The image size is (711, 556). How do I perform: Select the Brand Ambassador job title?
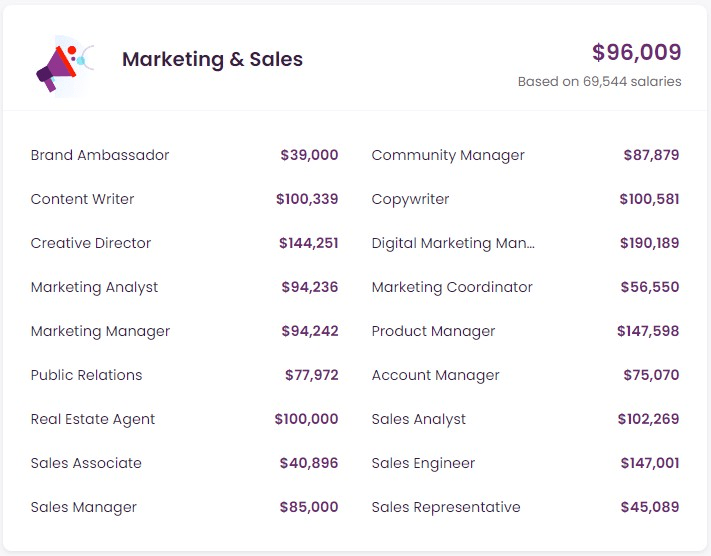tap(100, 155)
